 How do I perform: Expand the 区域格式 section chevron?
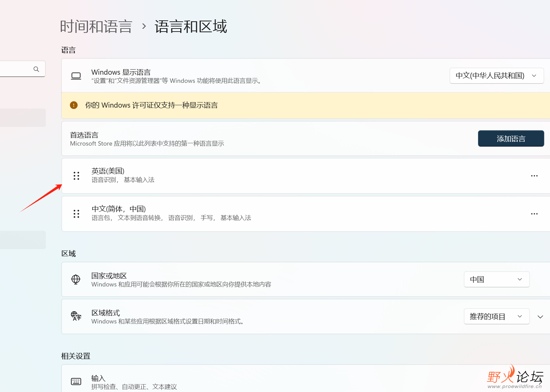coord(540,317)
